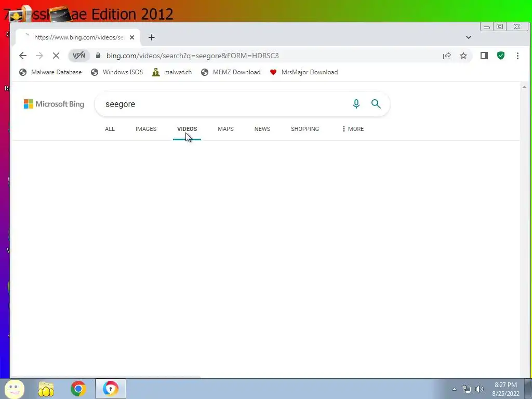Close the Bing videos tab
The width and height of the screenshot is (532, 399).
(132, 37)
